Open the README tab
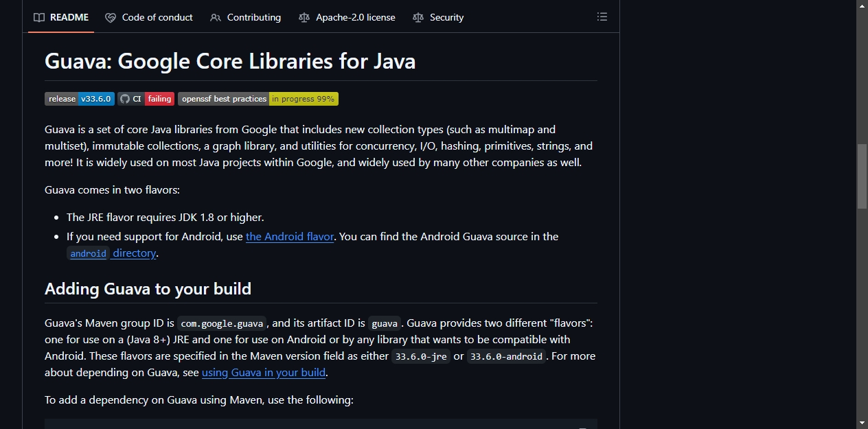The height and width of the screenshot is (429, 868). (x=61, y=17)
